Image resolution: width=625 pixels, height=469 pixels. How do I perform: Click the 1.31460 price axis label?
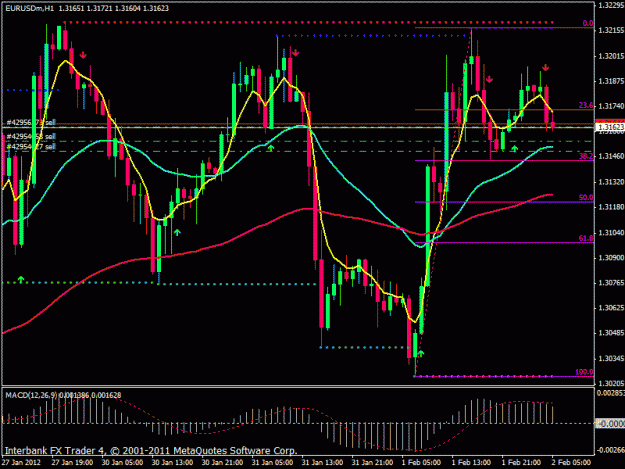point(611,156)
